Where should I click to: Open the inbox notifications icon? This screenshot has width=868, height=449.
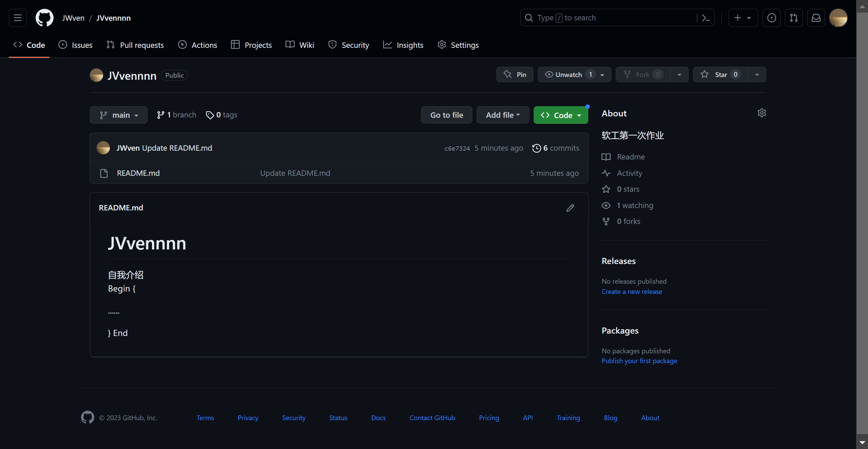[x=816, y=18]
